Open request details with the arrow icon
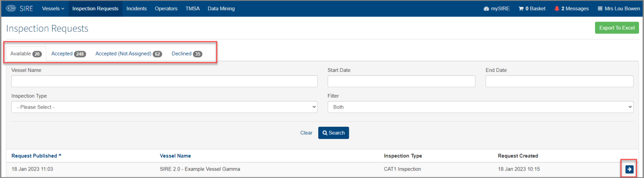 630,169
